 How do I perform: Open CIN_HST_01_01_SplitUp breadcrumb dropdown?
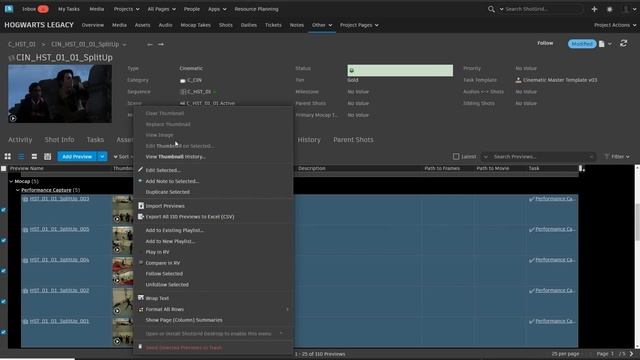pos(124,44)
